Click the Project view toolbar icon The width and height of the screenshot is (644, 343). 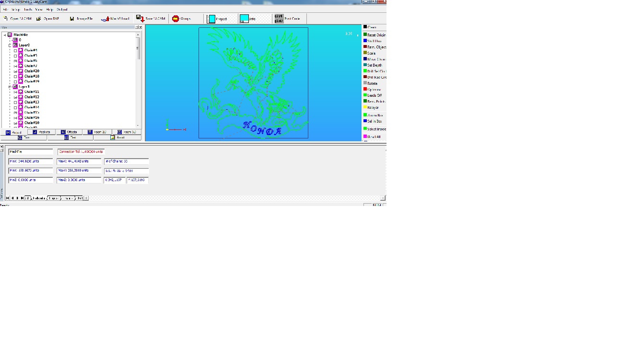[x=211, y=19]
